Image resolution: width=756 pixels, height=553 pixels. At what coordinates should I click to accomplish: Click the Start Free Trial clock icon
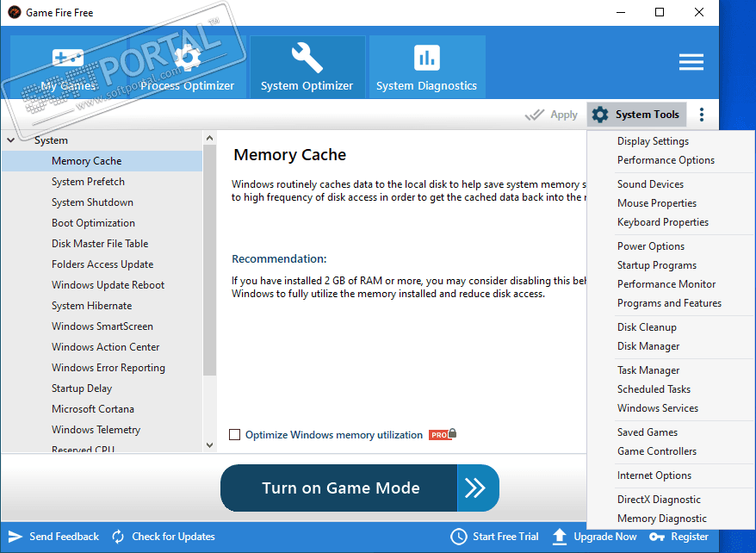(x=459, y=537)
